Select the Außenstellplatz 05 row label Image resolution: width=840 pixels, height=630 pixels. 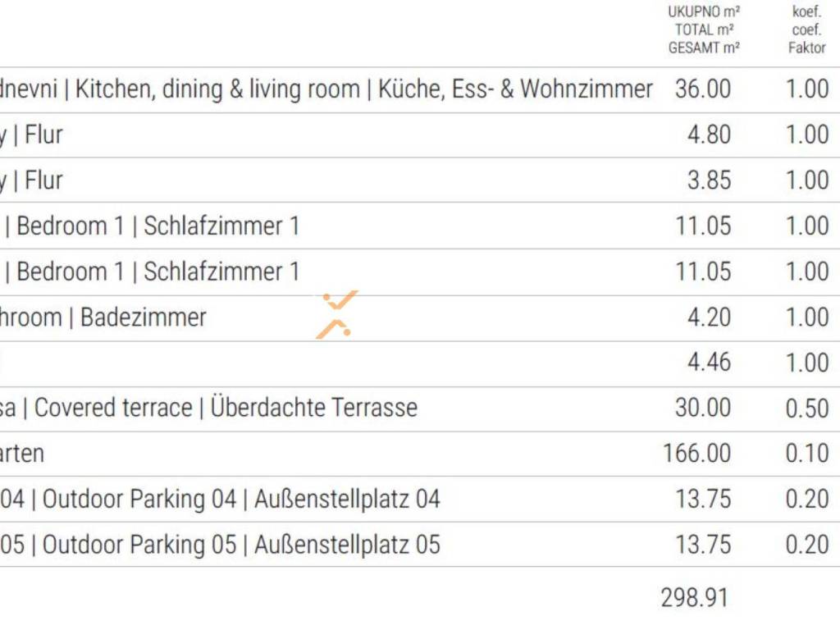(x=347, y=545)
